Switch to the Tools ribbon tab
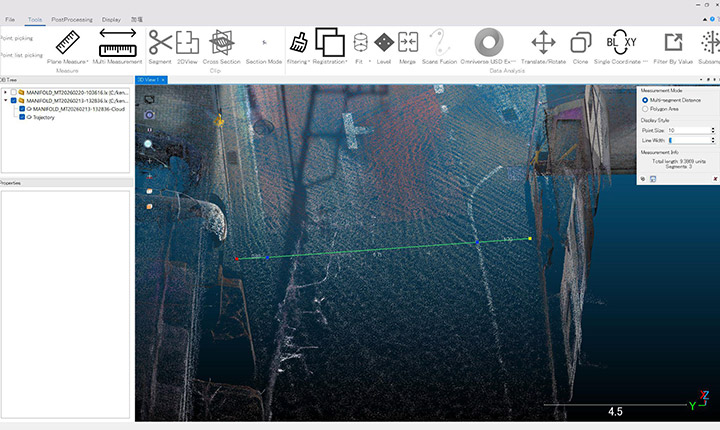 tap(35, 20)
